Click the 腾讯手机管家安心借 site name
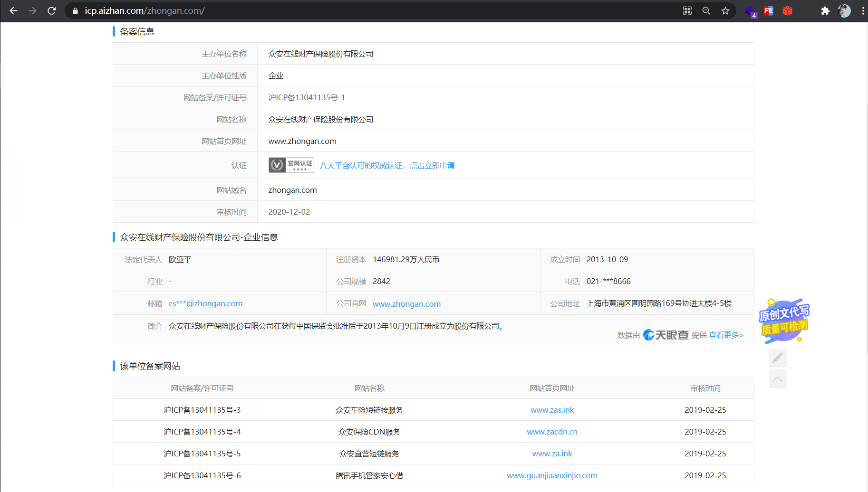Screen dimensions: 868x492 pyautogui.click(x=369, y=475)
